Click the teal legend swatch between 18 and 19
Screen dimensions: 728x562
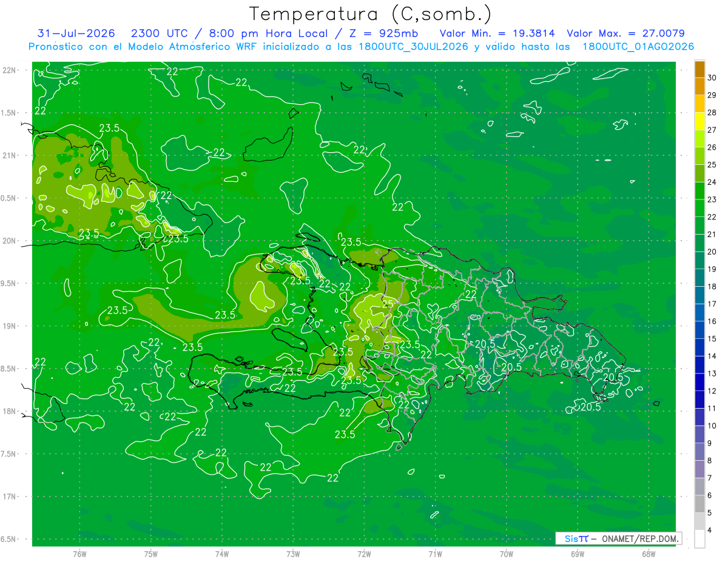[x=699, y=278]
